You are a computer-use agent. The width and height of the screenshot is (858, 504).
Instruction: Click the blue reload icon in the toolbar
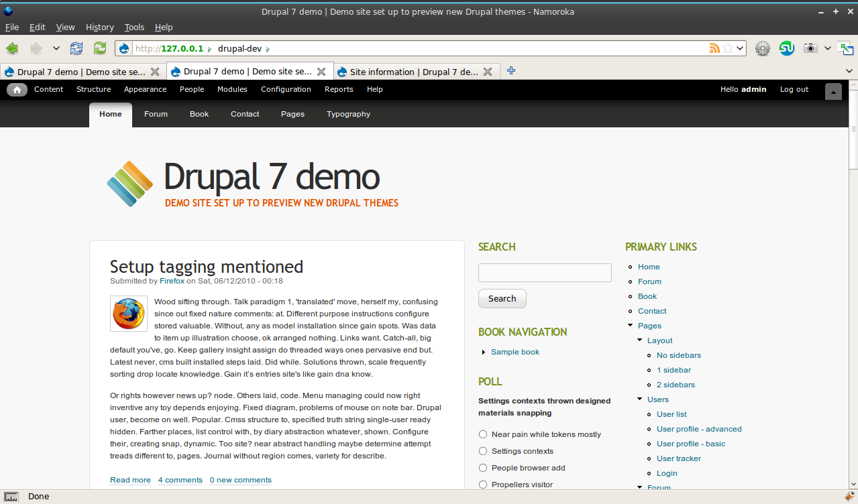77,48
